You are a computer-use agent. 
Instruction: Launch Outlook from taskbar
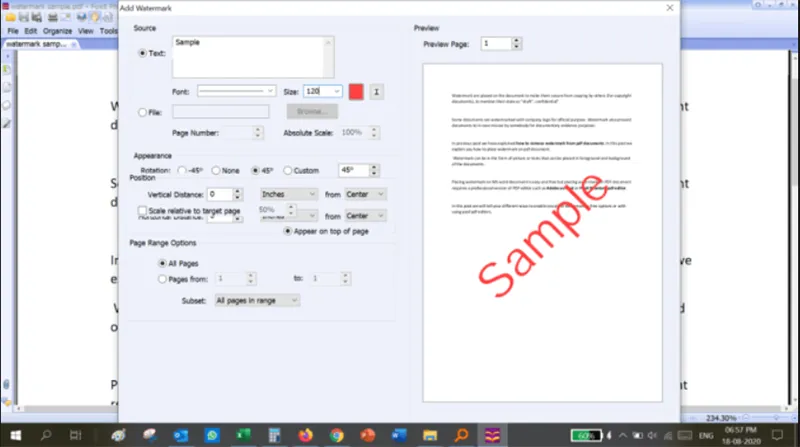(181, 435)
